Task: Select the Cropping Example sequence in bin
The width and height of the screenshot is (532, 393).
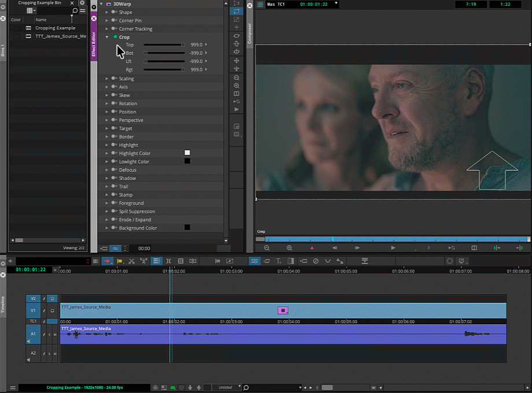Action: (x=56, y=28)
